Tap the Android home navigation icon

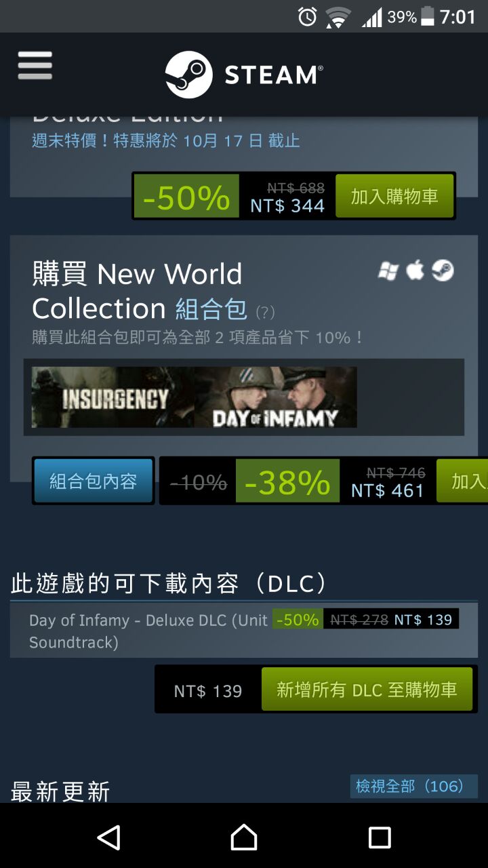click(x=244, y=837)
